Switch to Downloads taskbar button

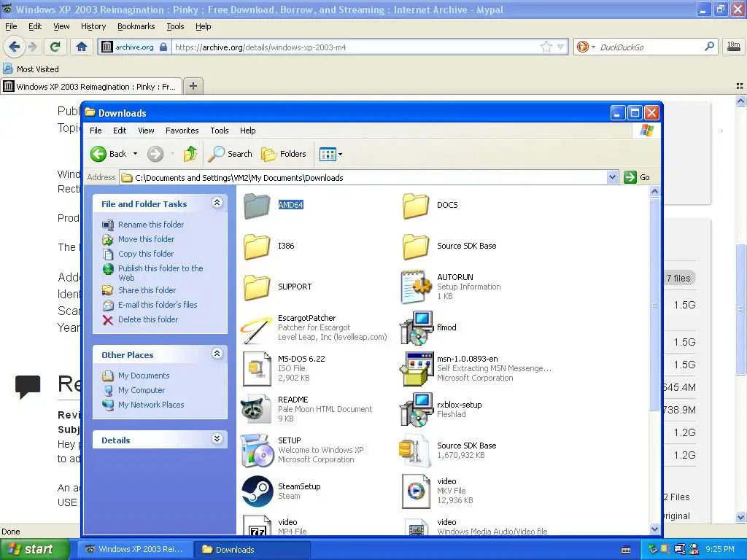[x=252, y=550]
